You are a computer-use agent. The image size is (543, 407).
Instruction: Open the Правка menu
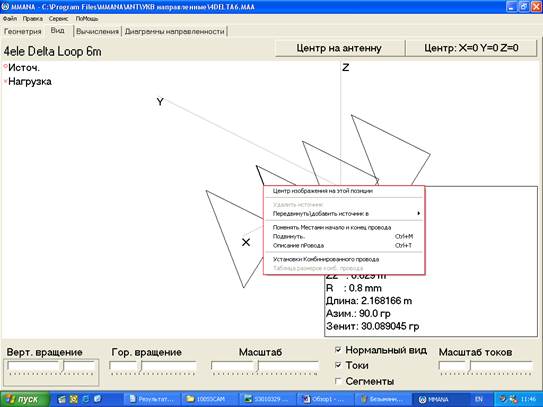tap(33, 18)
